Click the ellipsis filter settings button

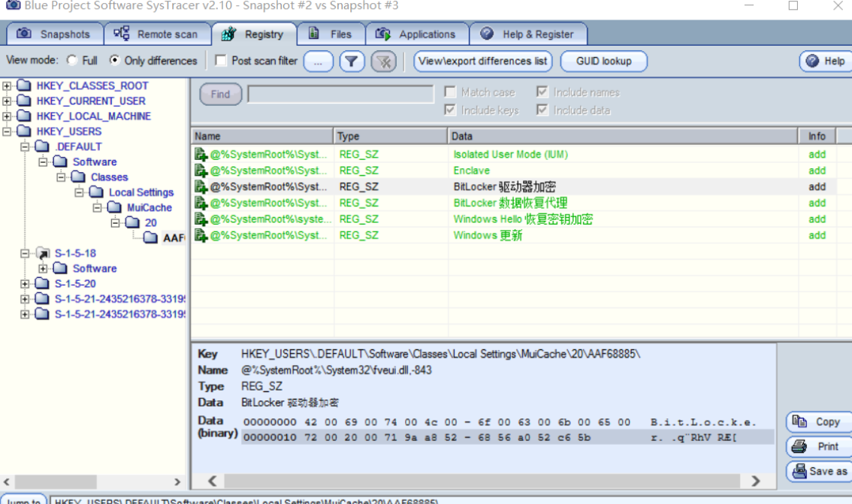(x=318, y=62)
